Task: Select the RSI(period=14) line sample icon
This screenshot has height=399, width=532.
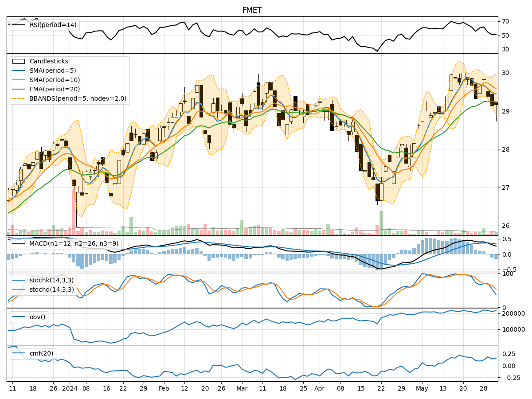Action: click(18, 25)
